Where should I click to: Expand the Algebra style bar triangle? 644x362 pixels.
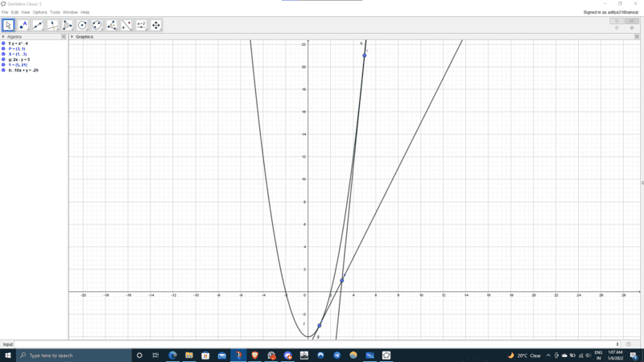coord(3,36)
